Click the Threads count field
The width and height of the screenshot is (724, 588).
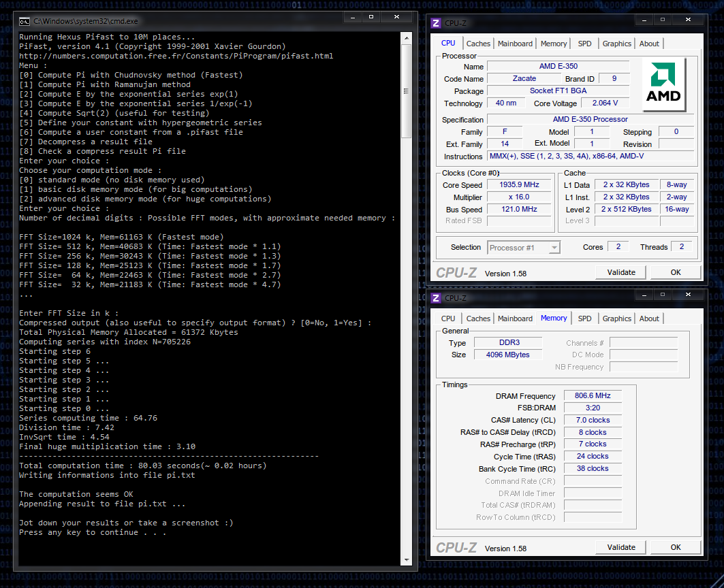pyautogui.click(x=682, y=247)
